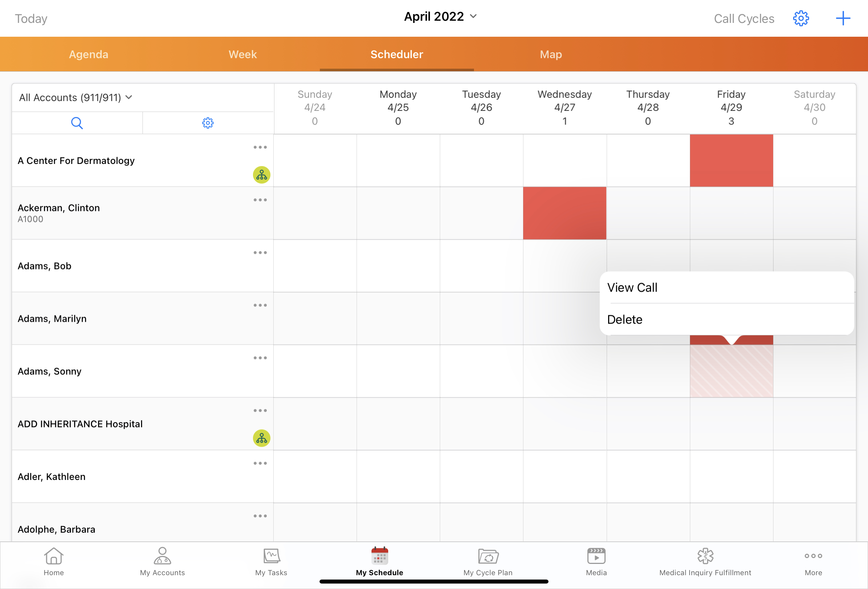Click the plus icon to add
The height and width of the screenshot is (589, 868).
click(843, 18)
